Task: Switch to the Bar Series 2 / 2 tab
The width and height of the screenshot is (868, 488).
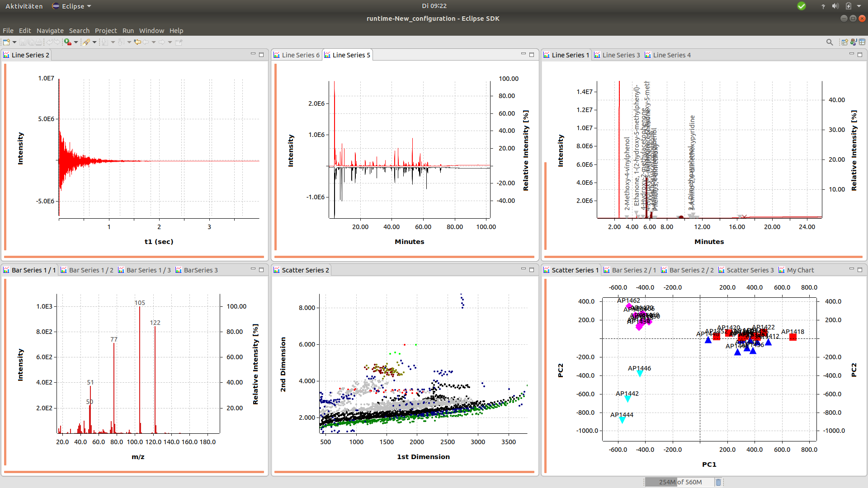Action: pos(687,270)
